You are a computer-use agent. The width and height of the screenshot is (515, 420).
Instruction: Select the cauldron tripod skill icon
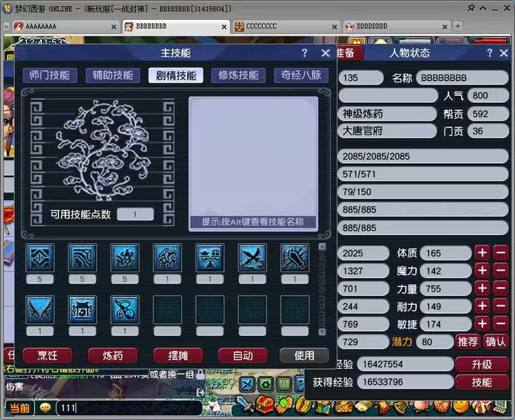pyautogui.click(x=82, y=309)
